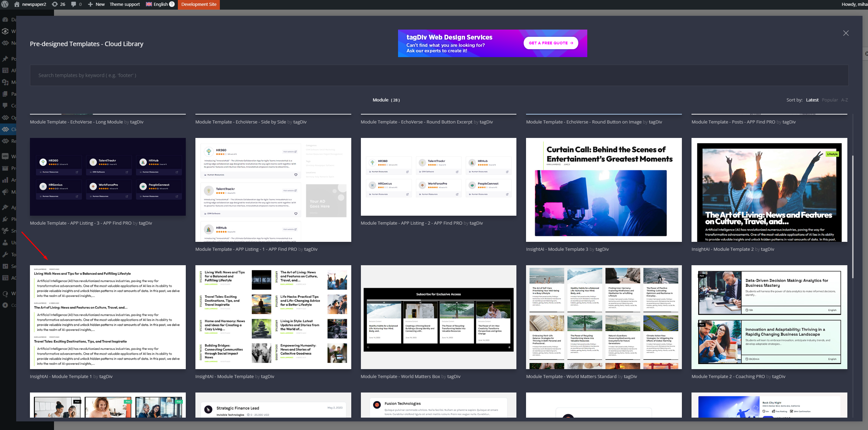Viewport: 868px width, 430px height.
Task: Open Pages via the sidebar stacked-pages icon
Action: click(5, 94)
